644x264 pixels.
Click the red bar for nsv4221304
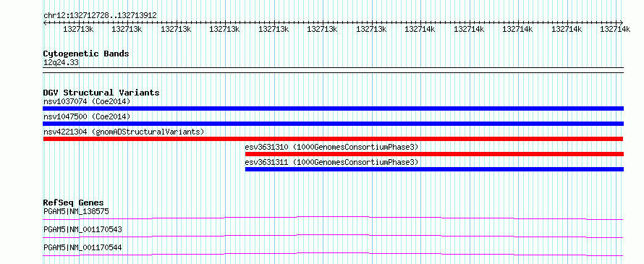tap(333, 139)
